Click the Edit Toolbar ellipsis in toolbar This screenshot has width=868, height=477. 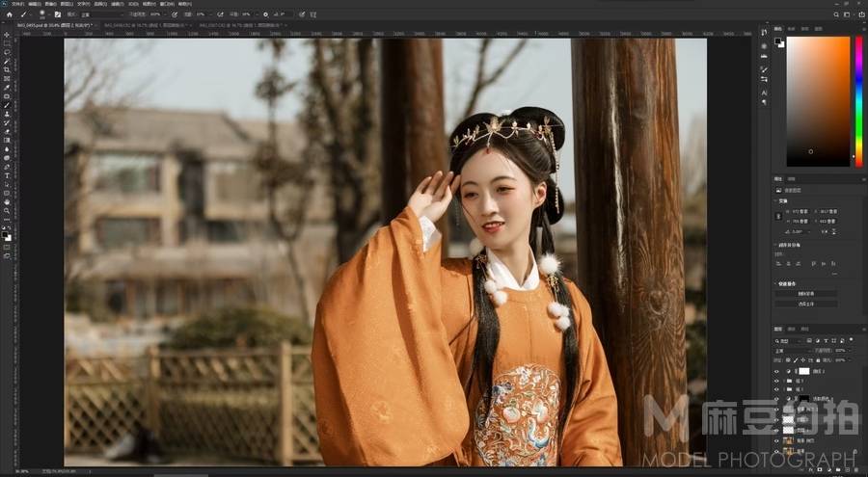[x=7, y=220]
